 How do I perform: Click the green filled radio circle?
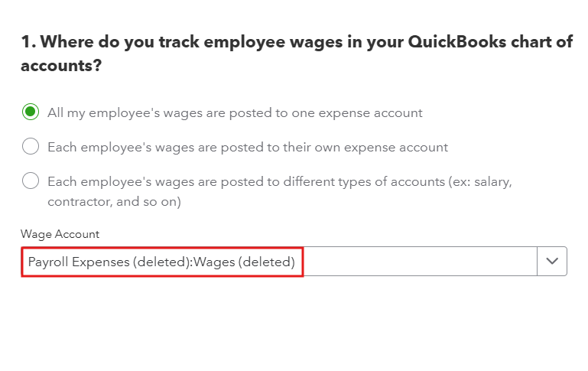pyautogui.click(x=31, y=112)
